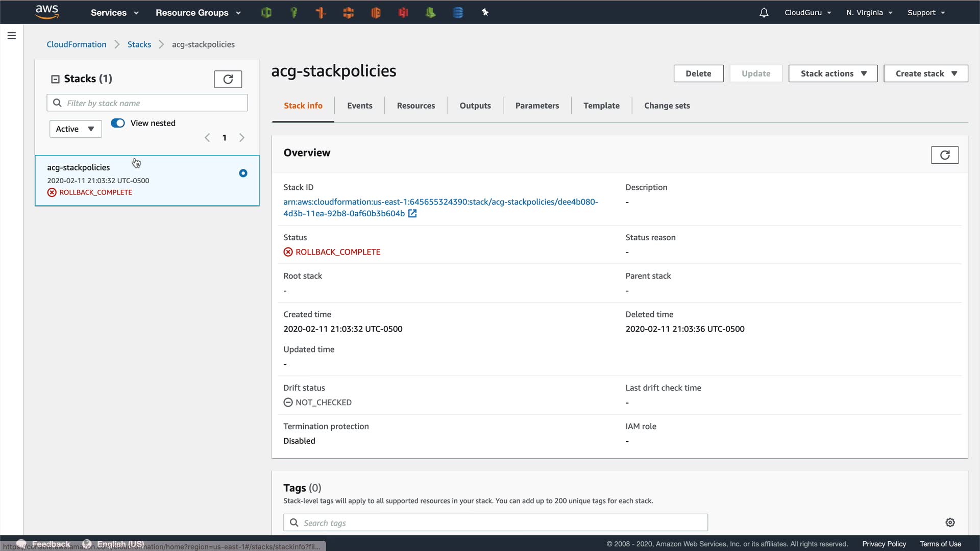Open the hamburger navigation menu
Image resolution: width=980 pixels, height=551 pixels.
coord(12,36)
